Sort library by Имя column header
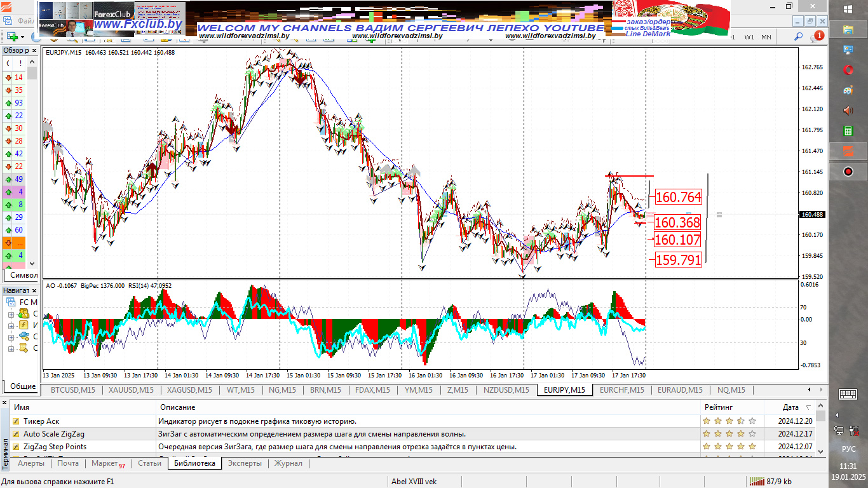The image size is (868, 488). (83, 407)
